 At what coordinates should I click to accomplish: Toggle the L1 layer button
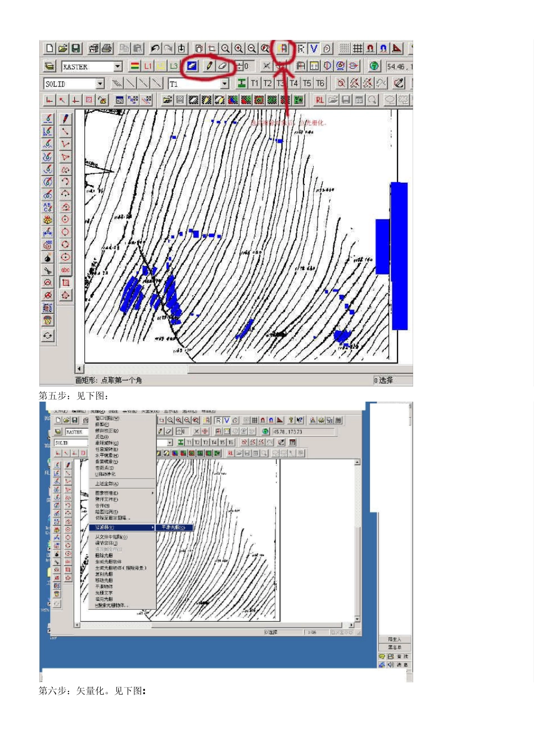[148, 66]
